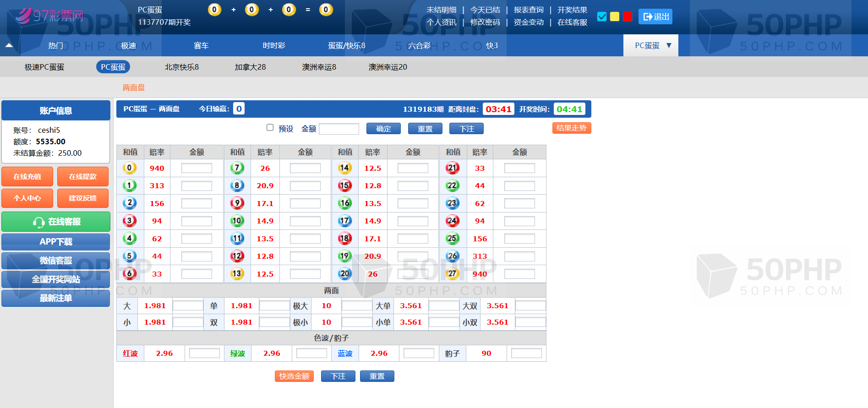Viewport: 868px width, 408px height.
Task: Click the 金额 preset amount input field
Action: point(339,129)
